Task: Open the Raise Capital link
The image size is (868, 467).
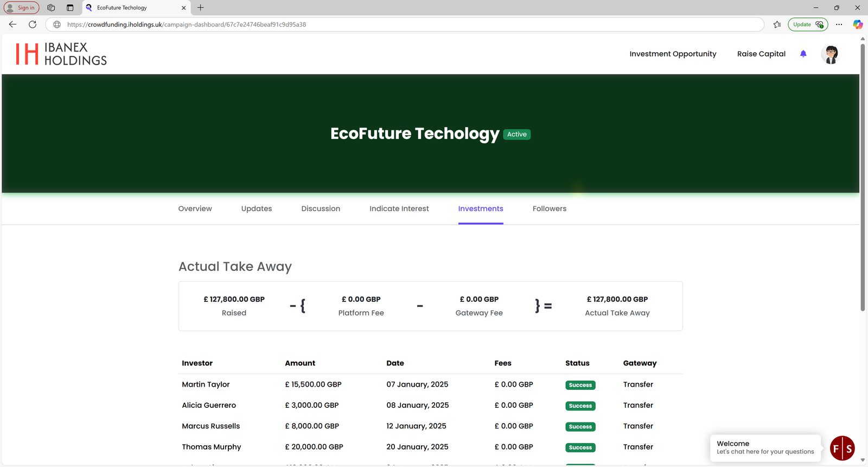Action: (761, 54)
